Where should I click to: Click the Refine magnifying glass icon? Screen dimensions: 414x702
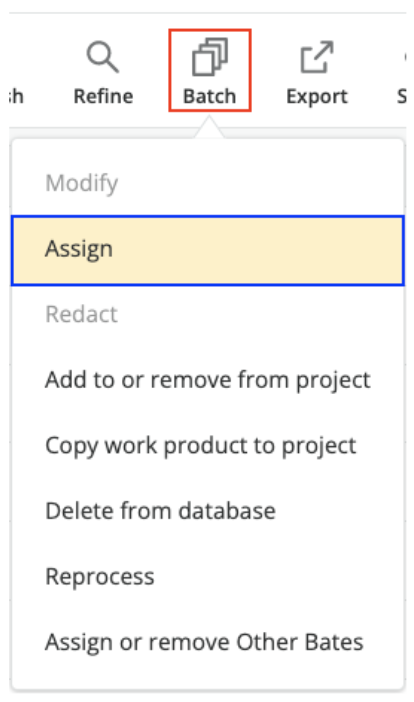102,57
